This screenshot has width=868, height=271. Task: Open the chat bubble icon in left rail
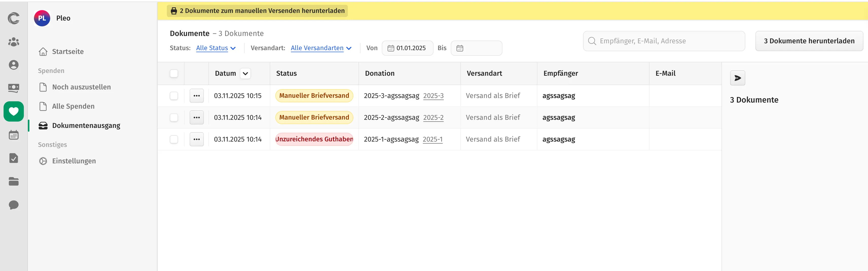point(13,205)
